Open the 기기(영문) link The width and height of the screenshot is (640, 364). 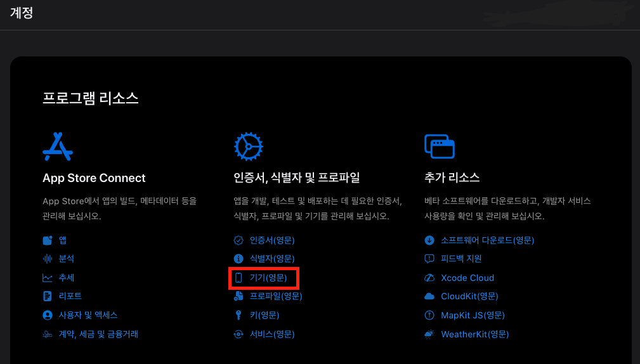pyautogui.click(x=268, y=278)
